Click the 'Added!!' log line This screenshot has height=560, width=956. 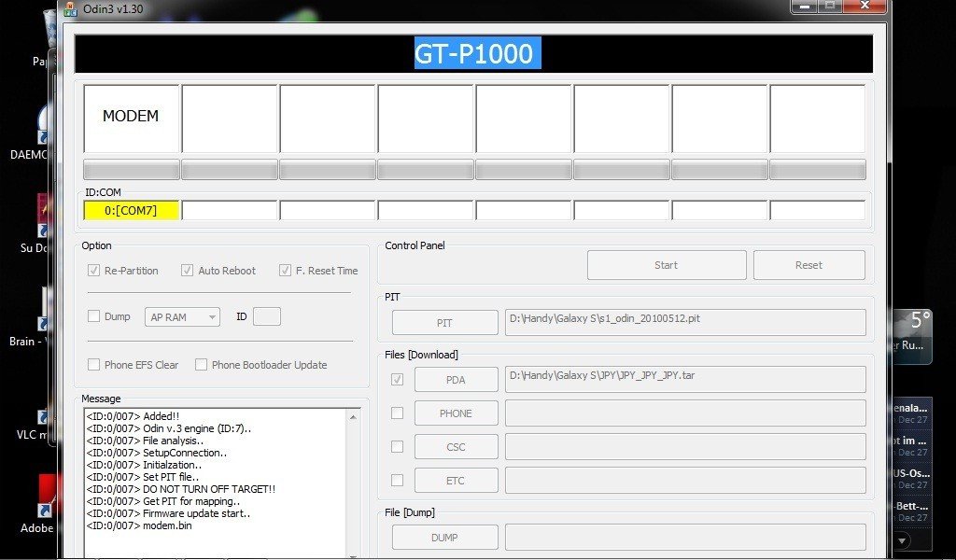(133, 416)
